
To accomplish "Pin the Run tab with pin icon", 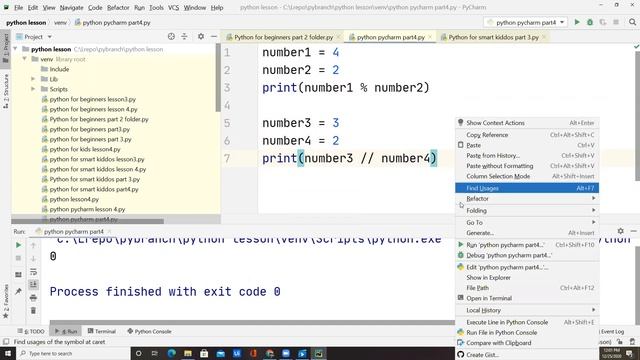I will [18, 291].
